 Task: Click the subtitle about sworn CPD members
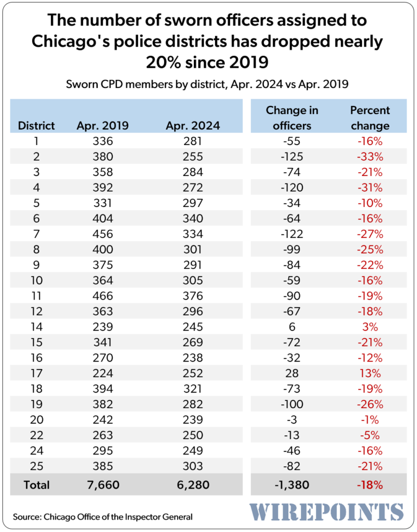pyautogui.click(x=208, y=85)
